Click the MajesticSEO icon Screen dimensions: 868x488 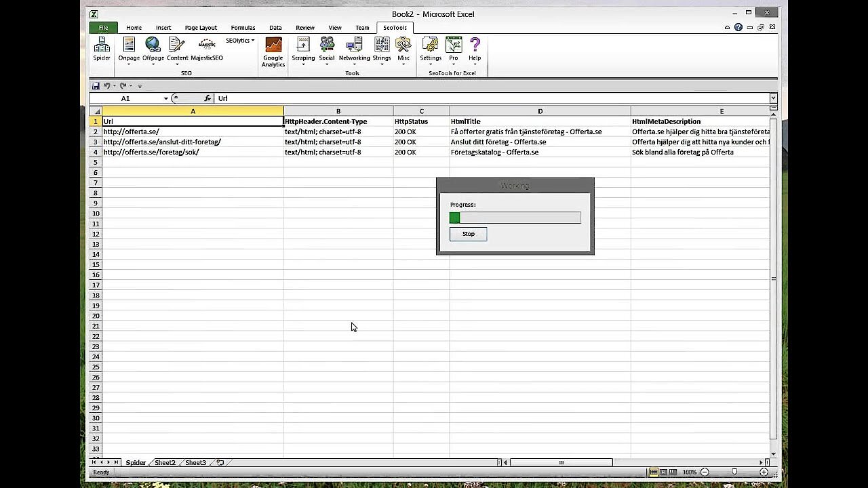coord(207,49)
